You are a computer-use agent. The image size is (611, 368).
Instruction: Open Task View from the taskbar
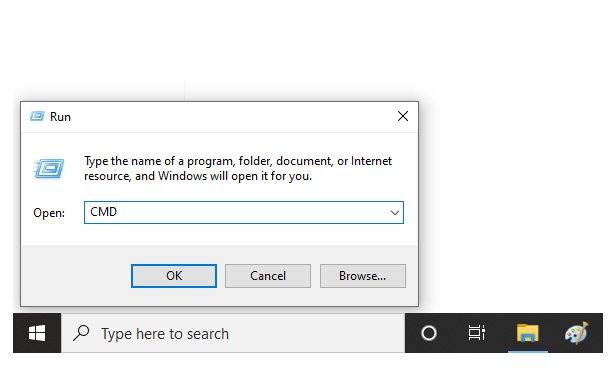point(477,333)
